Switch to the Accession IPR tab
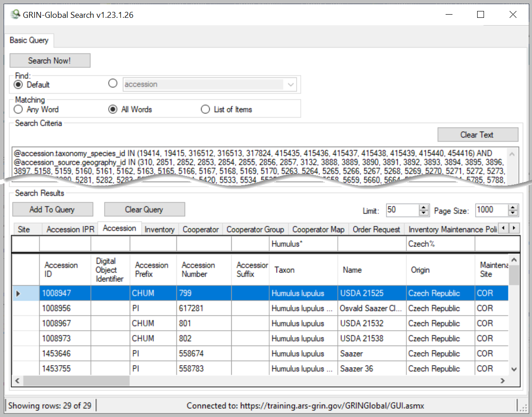 pyautogui.click(x=70, y=230)
